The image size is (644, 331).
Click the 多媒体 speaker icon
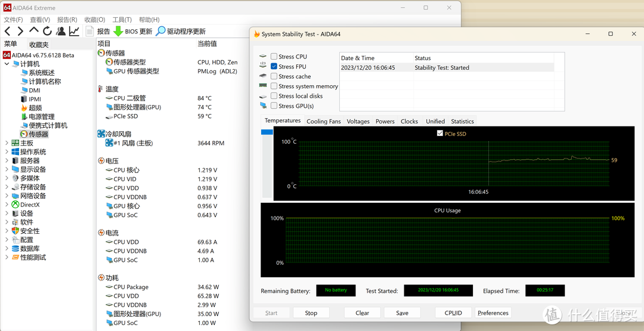tap(15, 178)
